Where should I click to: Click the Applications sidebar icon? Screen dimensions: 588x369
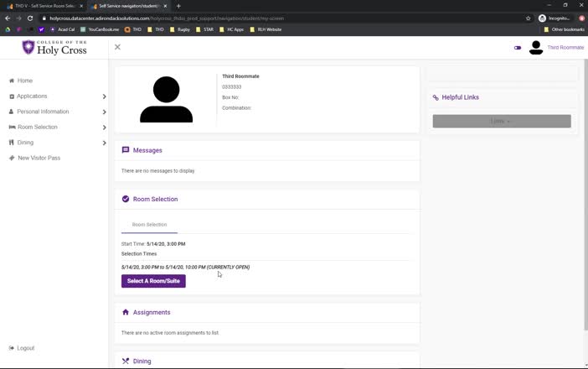[12, 96]
